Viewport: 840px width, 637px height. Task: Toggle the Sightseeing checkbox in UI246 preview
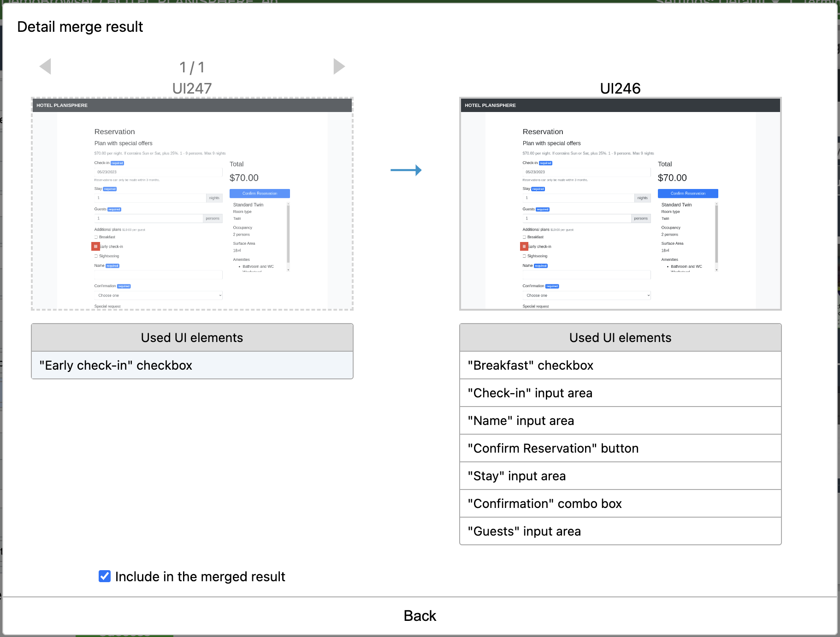click(x=524, y=256)
